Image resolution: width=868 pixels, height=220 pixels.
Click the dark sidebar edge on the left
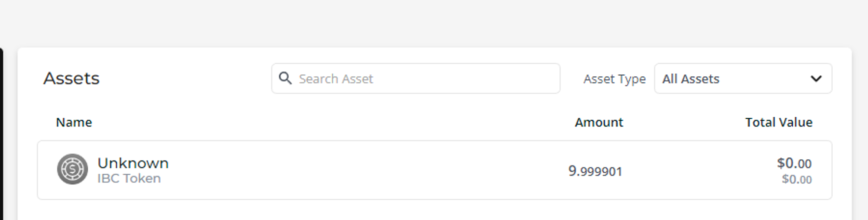point(1,134)
